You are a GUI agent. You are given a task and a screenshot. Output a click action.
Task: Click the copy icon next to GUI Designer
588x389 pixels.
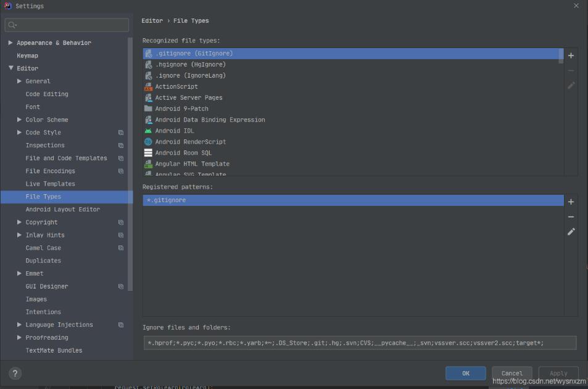[121, 286]
